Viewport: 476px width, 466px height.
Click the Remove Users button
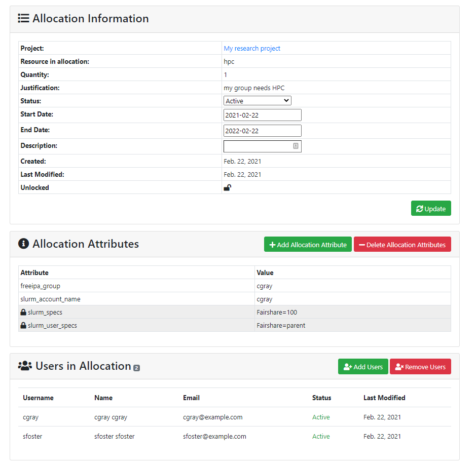pyautogui.click(x=420, y=367)
